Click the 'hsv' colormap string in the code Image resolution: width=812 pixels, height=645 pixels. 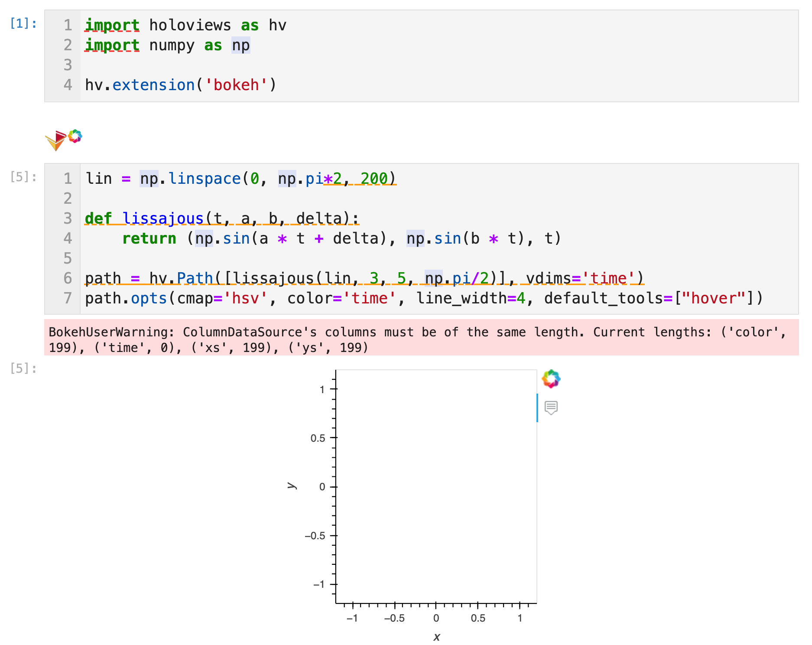[245, 298]
